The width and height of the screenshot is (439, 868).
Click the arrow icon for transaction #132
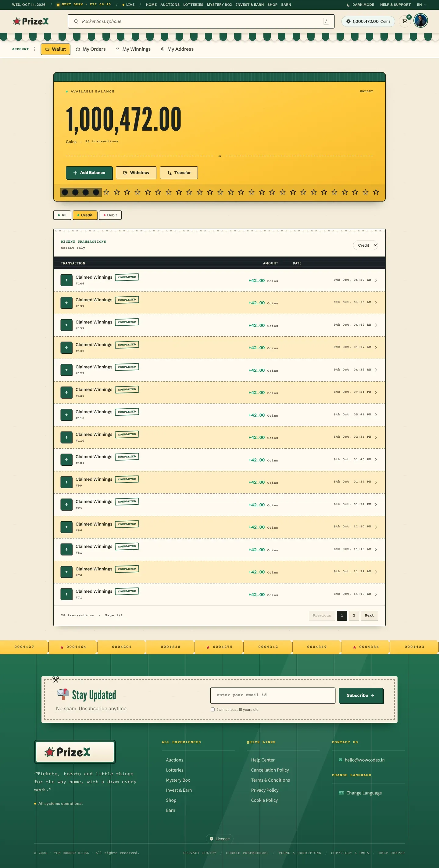pyautogui.click(x=66, y=347)
